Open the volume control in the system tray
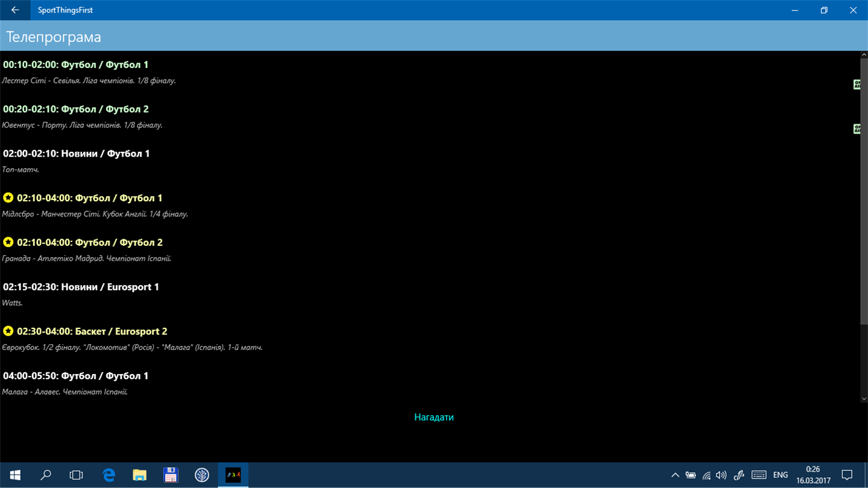 [721, 475]
